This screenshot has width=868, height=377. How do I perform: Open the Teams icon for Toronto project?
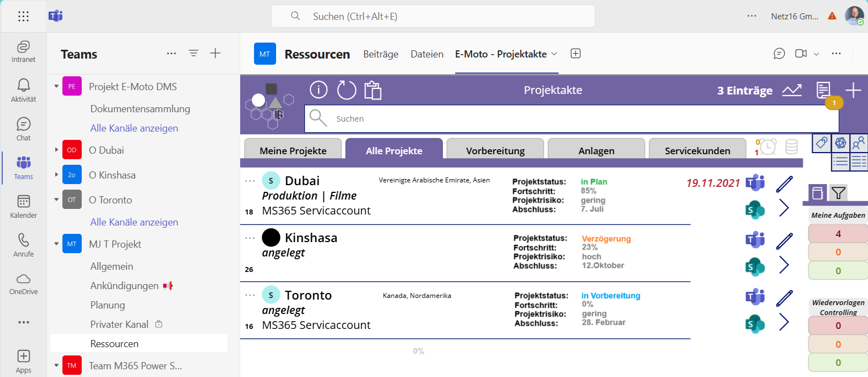click(x=755, y=297)
